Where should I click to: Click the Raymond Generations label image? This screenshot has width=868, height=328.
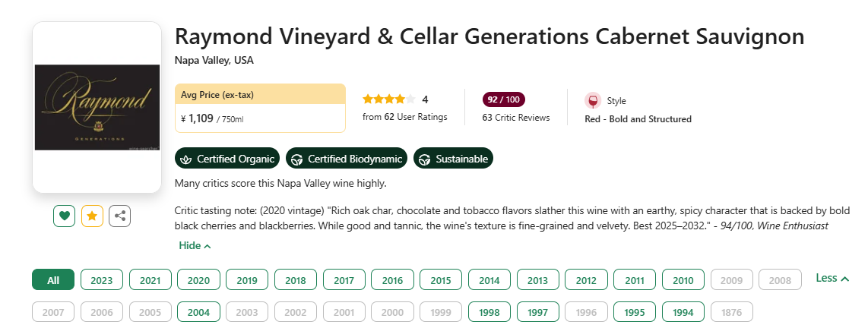click(97, 107)
